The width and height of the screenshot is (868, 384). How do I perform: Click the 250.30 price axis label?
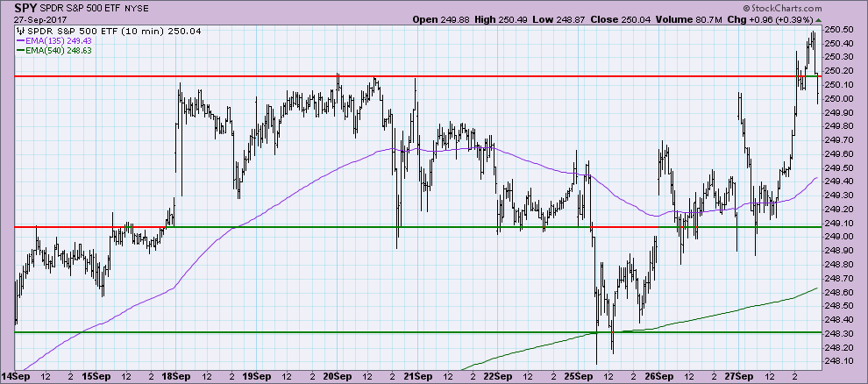[838, 57]
